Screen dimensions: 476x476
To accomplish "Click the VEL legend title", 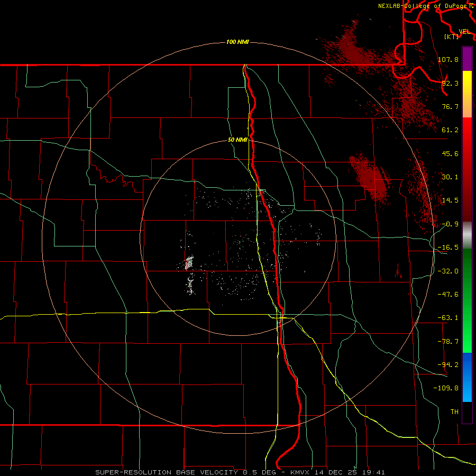I will tap(464, 32).
